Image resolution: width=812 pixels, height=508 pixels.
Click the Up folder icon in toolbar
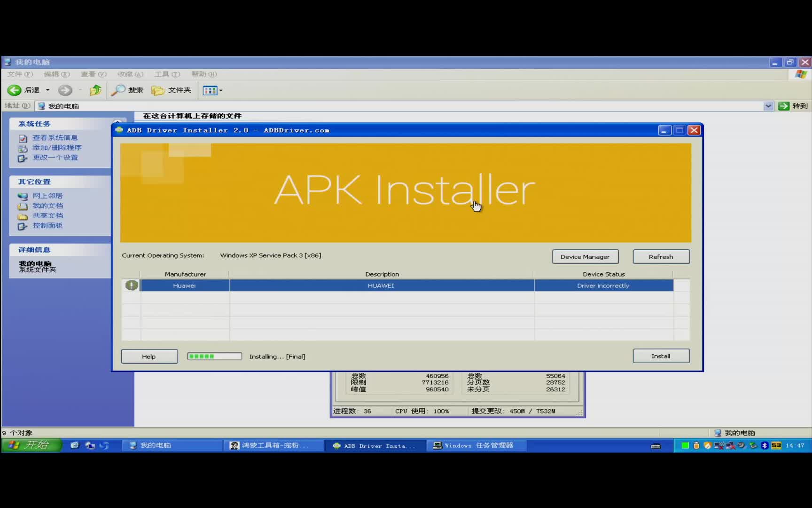95,90
